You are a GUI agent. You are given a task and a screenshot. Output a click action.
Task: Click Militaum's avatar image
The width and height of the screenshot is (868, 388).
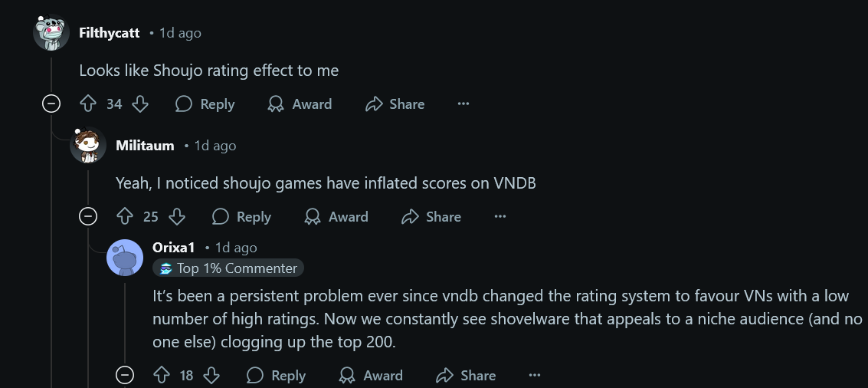pyautogui.click(x=88, y=145)
